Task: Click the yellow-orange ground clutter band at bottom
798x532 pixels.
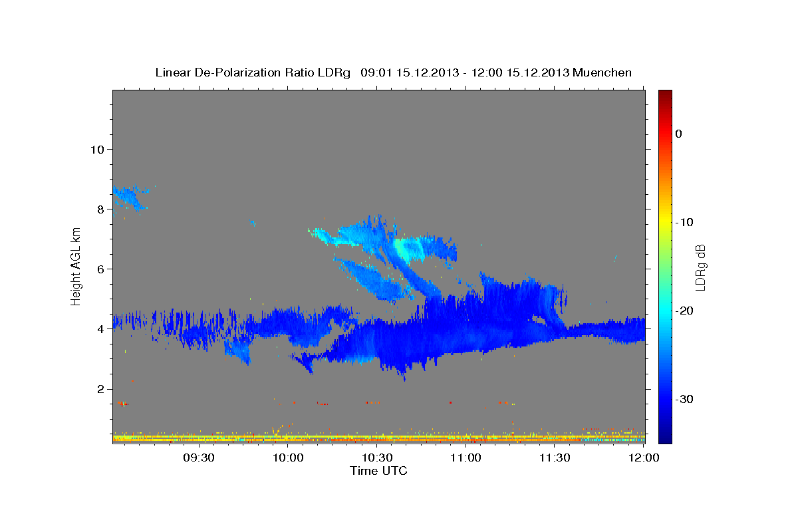Action: (x=378, y=438)
